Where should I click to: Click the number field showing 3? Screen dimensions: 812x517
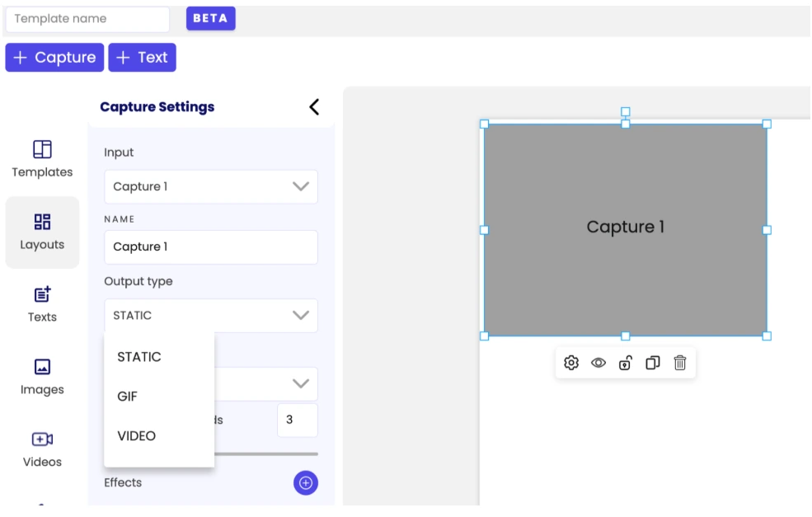(x=298, y=420)
